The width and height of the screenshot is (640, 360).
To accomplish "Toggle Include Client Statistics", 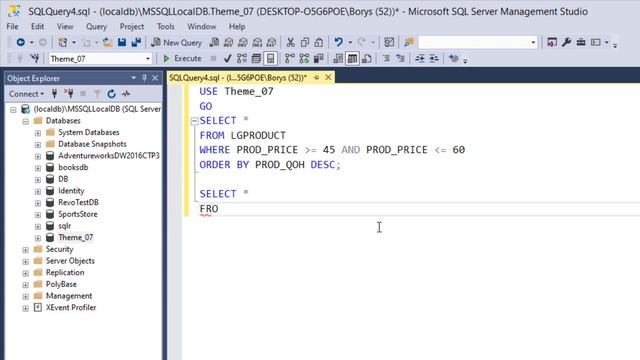I will [318, 59].
